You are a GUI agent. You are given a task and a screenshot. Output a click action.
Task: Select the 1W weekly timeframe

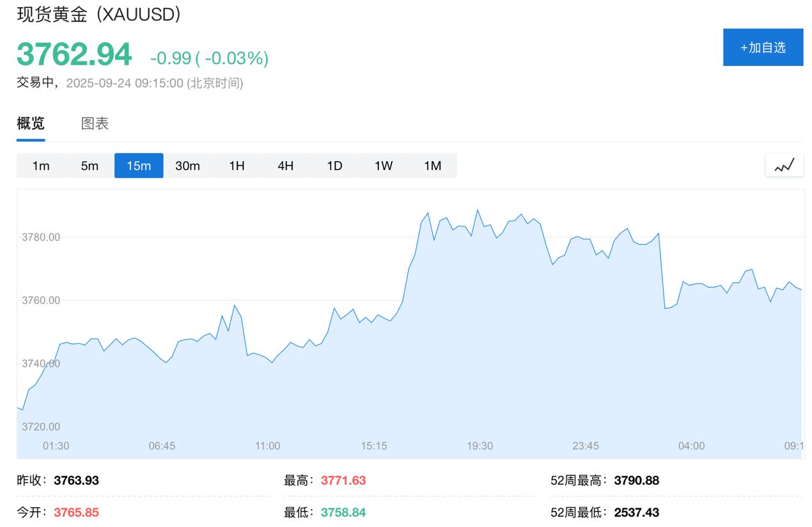(x=383, y=166)
